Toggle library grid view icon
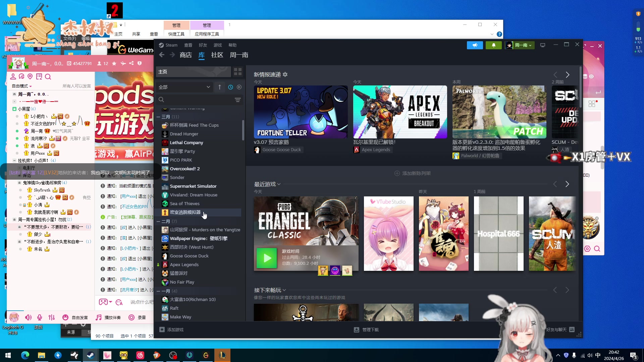Image resolution: width=644 pixels, height=362 pixels. pos(237,72)
